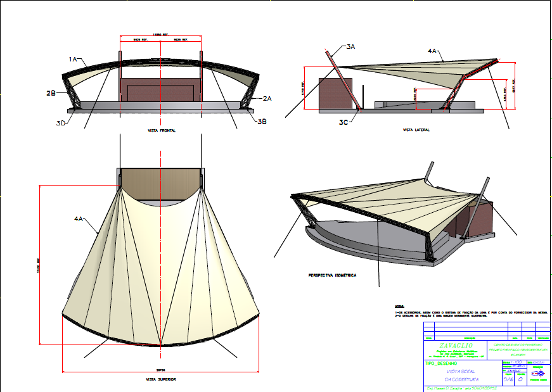Click the 1A callout in frontal view
Viewport: 552px width, 392px height.
(x=73, y=59)
